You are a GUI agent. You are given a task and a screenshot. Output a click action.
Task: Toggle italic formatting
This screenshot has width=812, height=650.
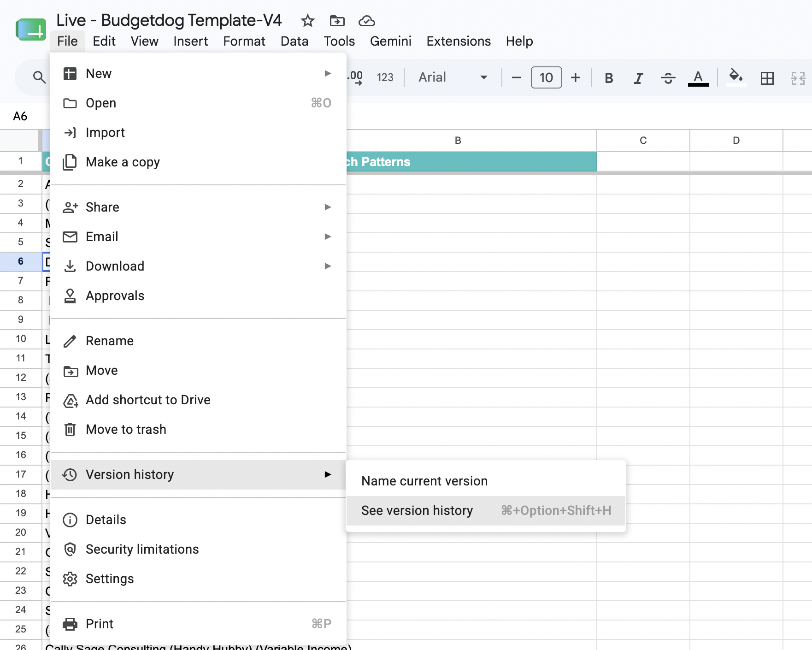pyautogui.click(x=638, y=78)
